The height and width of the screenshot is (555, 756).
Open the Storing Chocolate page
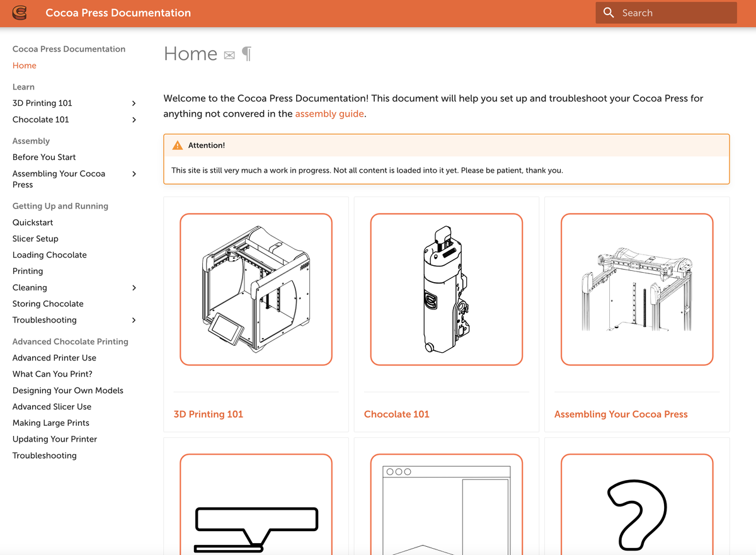(x=48, y=304)
